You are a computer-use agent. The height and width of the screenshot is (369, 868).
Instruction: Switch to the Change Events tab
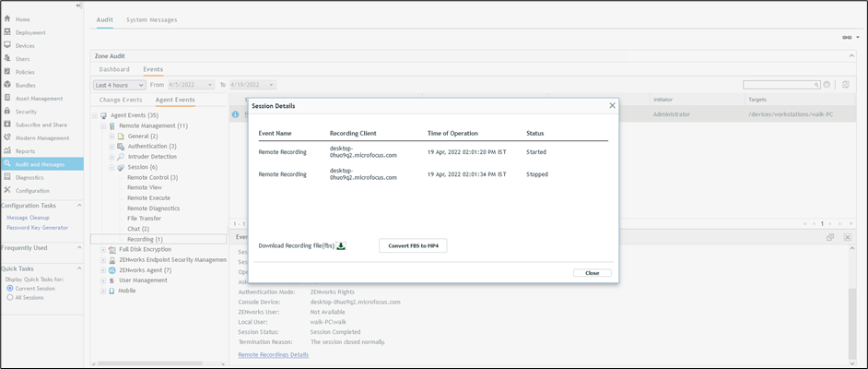point(121,100)
